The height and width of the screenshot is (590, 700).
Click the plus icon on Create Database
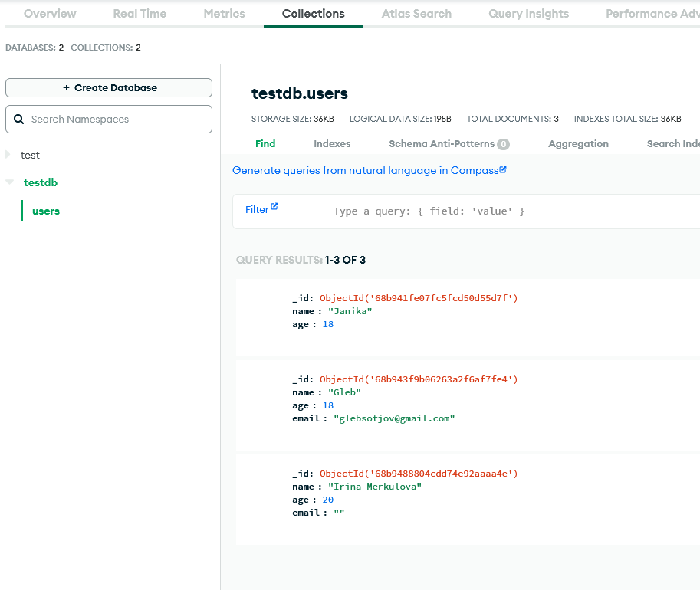coord(66,88)
